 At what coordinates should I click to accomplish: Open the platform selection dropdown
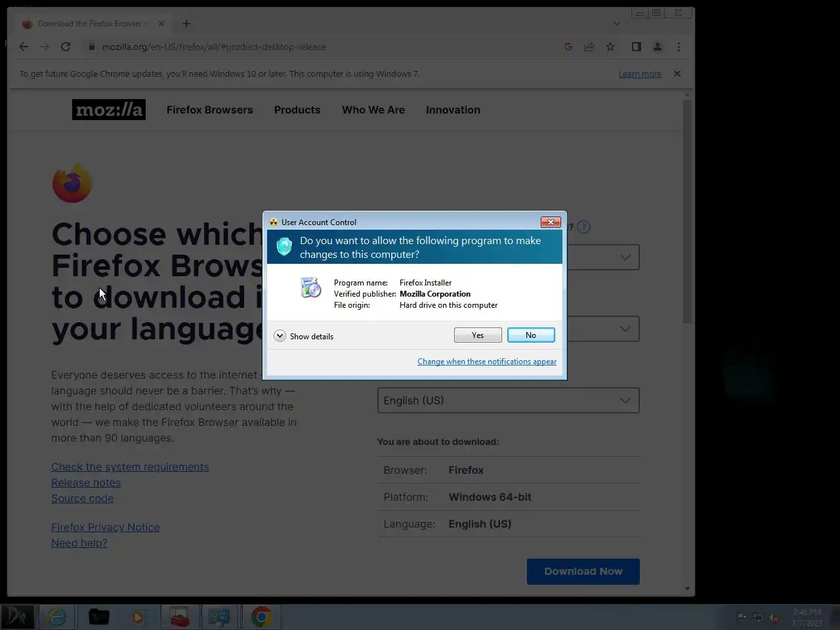[x=602, y=329]
